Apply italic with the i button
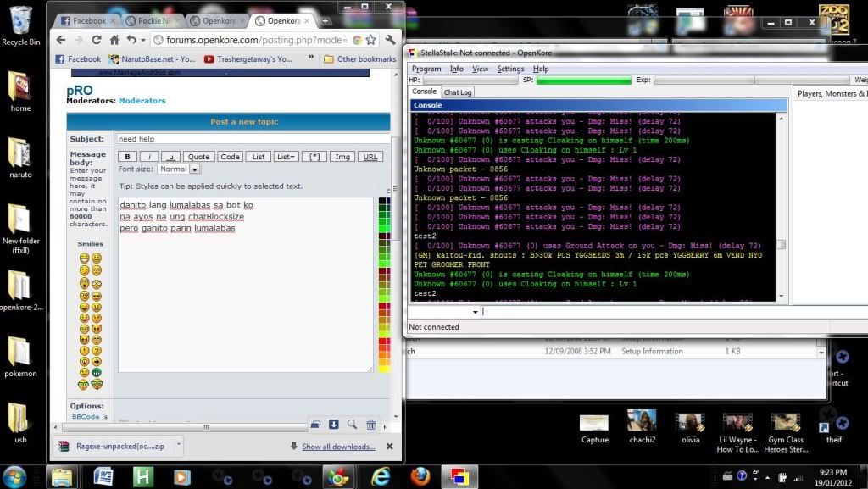 pyautogui.click(x=149, y=157)
